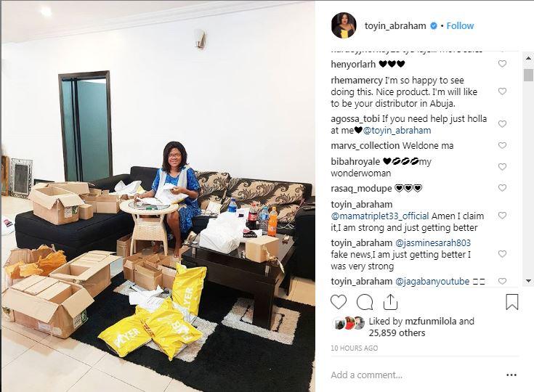Like the agossa_tobi comment heart
This screenshot has height=392, width=534.
[x=502, y=124]
